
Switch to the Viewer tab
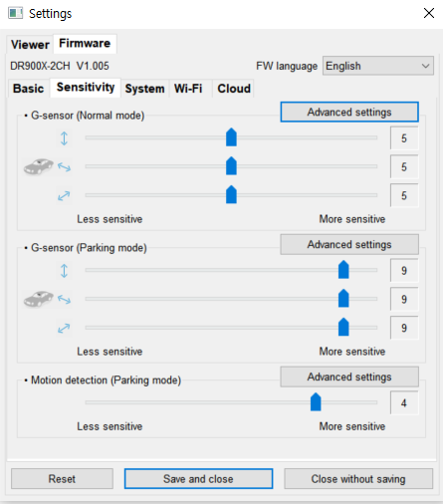point(30,45)
